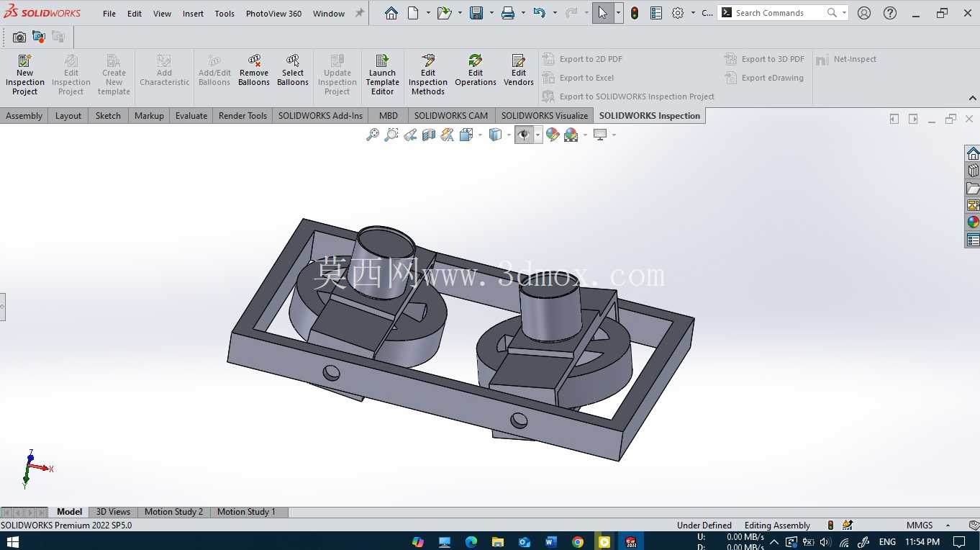Expand the View Orientation dropdown arrow
The image size is (980, 550).
480,135
